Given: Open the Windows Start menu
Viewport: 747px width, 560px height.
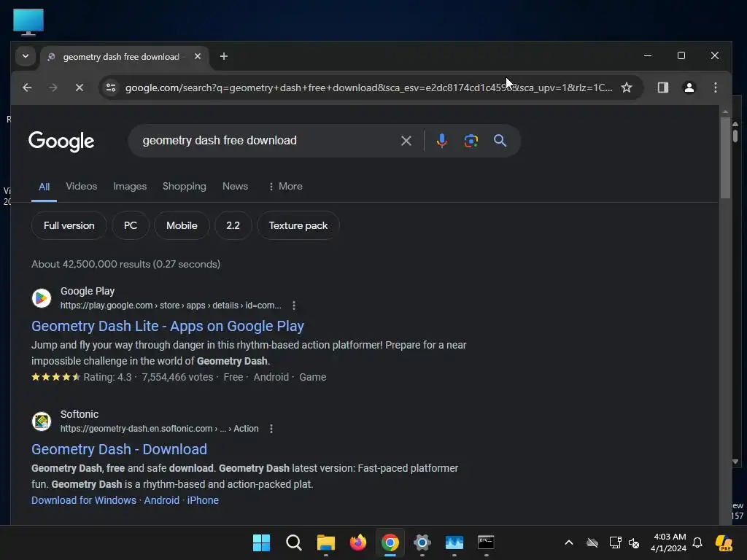Looking at the screenshot, I should pyautogui.click(x=261, y=542).
